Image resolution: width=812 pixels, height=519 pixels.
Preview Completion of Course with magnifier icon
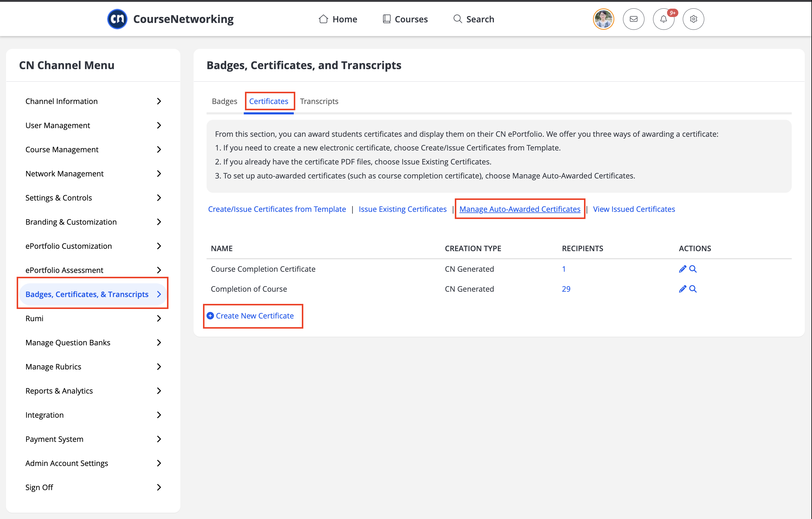693,289
